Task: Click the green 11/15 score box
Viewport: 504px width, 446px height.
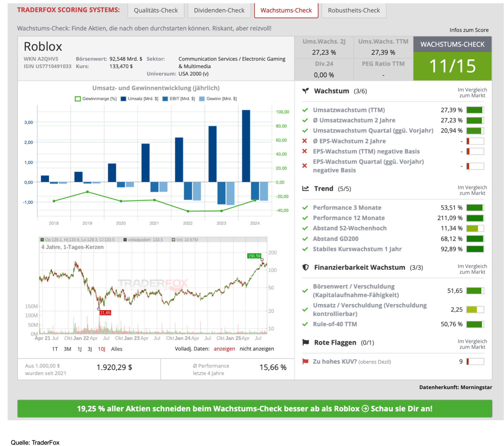Action: (x=452, y=66)
